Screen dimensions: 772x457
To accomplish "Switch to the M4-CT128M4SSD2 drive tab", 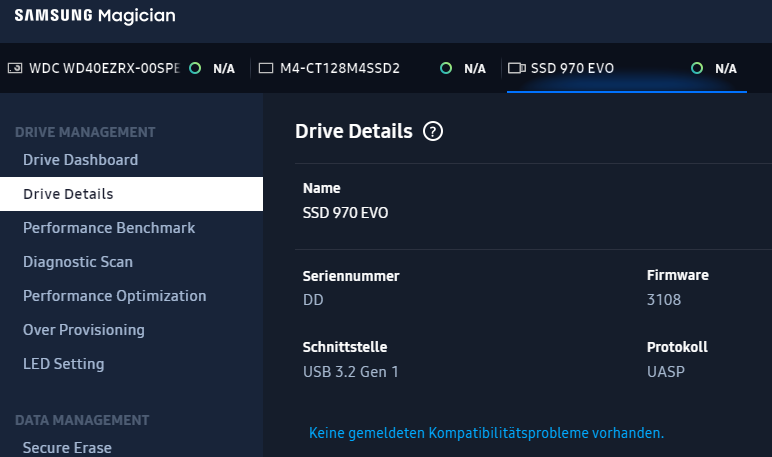I will click(x=376, y=68).
